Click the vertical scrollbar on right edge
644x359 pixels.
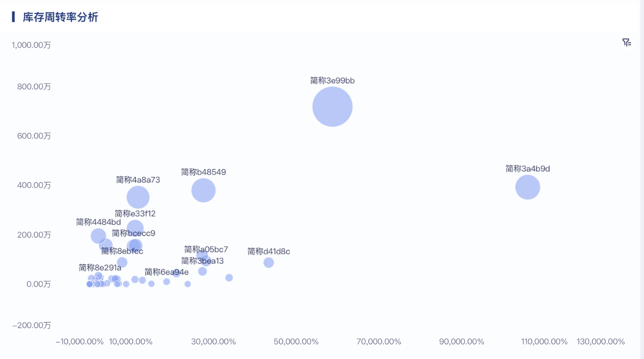(x=642, y=176)
